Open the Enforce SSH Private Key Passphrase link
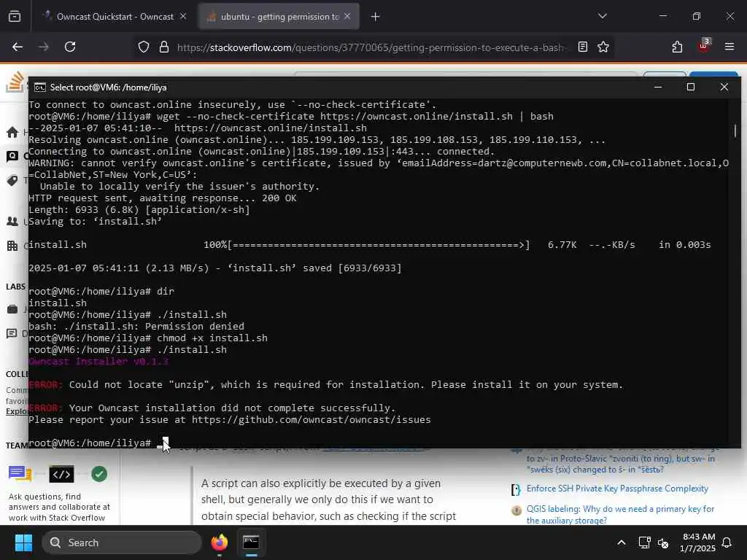The width and height of the screenshot is (747, 560). [x=617, y=489]
